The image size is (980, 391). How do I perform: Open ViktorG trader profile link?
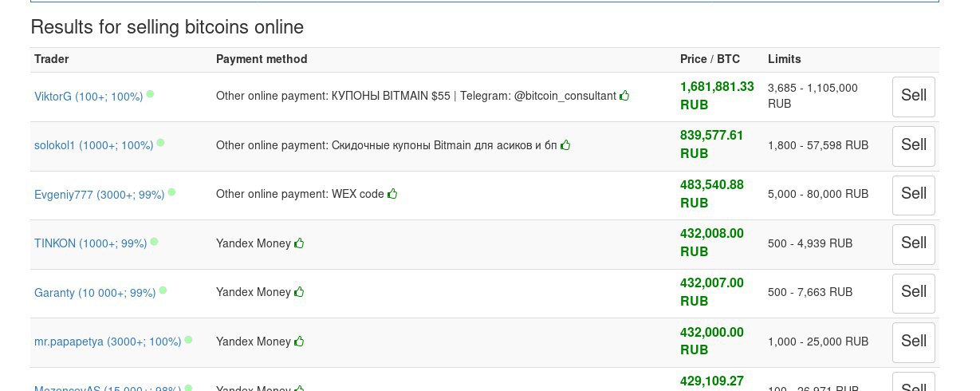[89, 97]
